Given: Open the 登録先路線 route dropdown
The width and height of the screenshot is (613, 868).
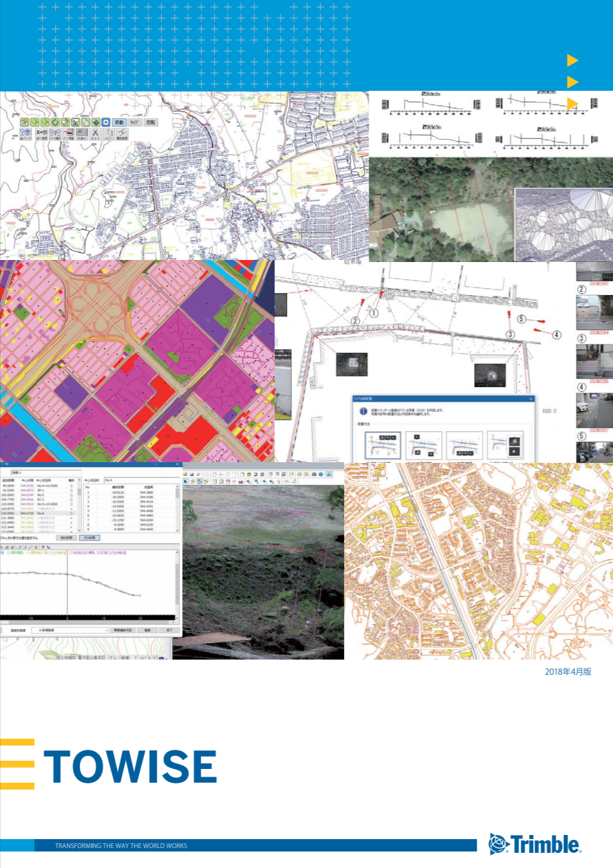Looking at the screenshot, I should [x=70, y=630].
